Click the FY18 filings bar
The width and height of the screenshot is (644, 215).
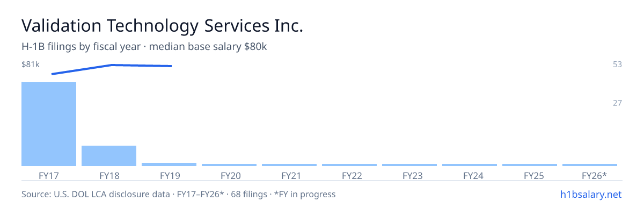pos(109,156)
